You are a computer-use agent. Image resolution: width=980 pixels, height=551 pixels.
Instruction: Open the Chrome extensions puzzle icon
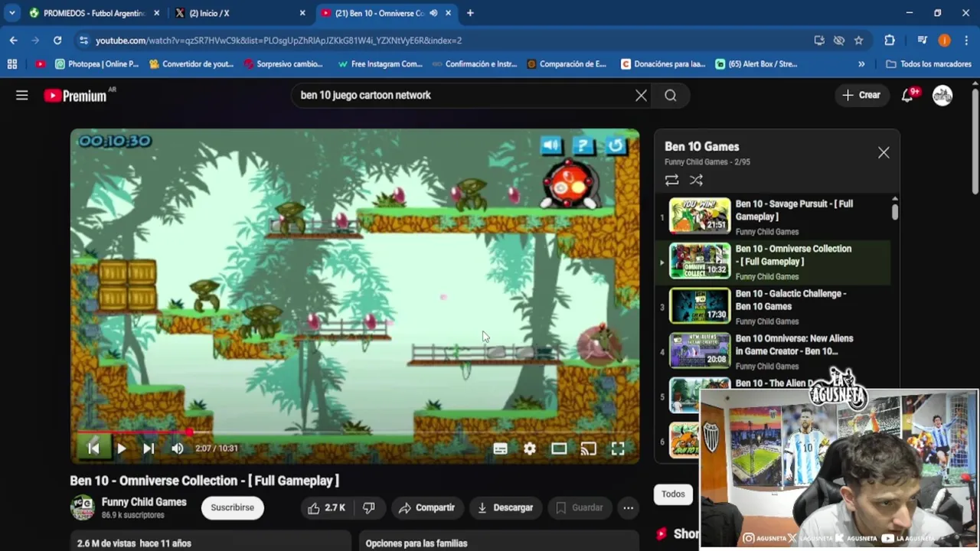tap(889, 40)
